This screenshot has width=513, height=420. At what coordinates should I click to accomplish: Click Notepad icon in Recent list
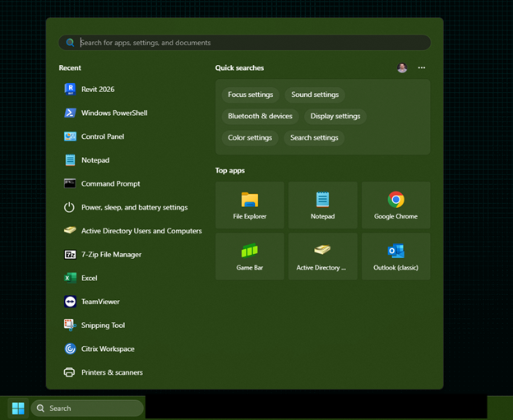(70, 160)
